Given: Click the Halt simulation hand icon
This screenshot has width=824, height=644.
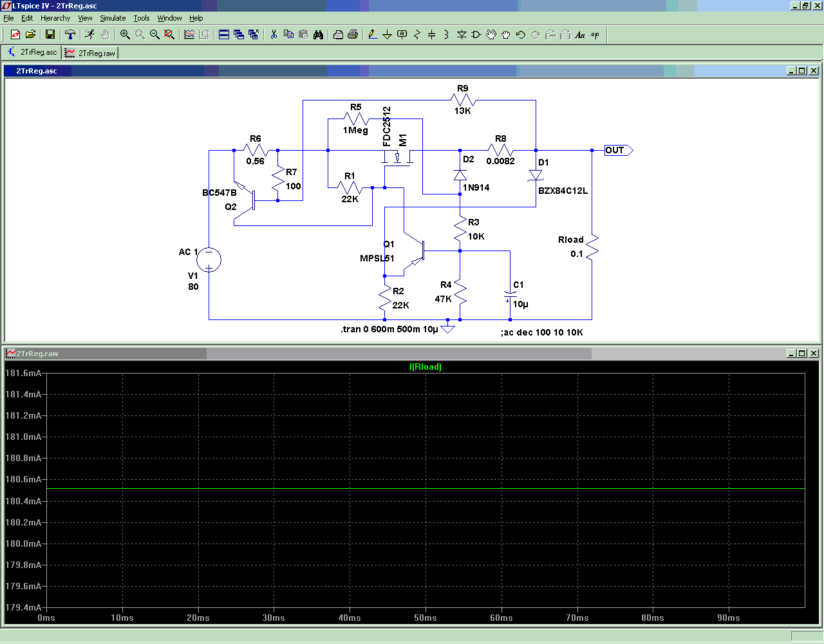Looking at the screenshot, I should coord(105,34).
